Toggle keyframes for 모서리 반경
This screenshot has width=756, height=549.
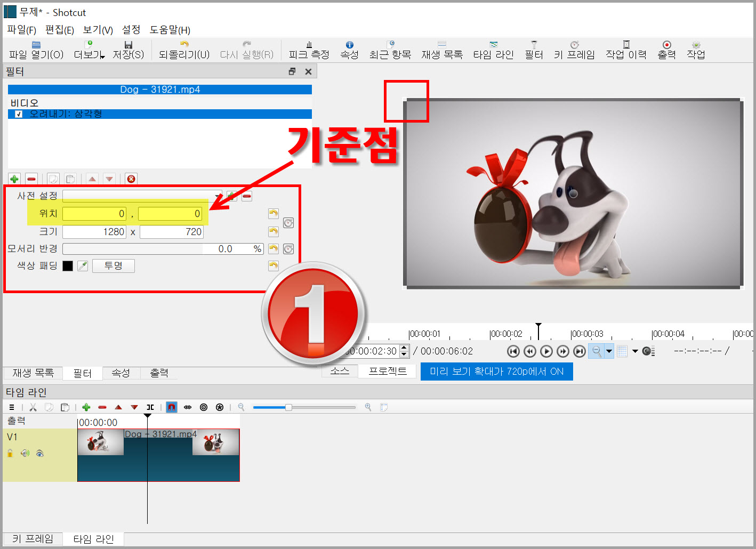(288, 249)
